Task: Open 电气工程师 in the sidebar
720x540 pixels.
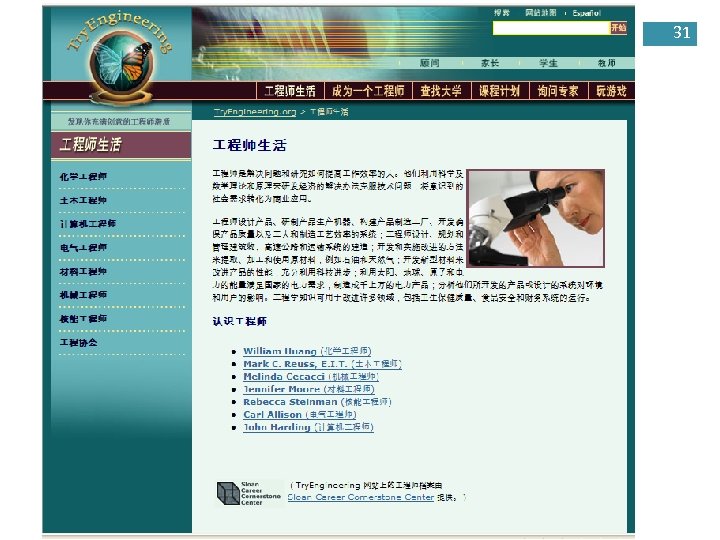Action: pos(83,248)
